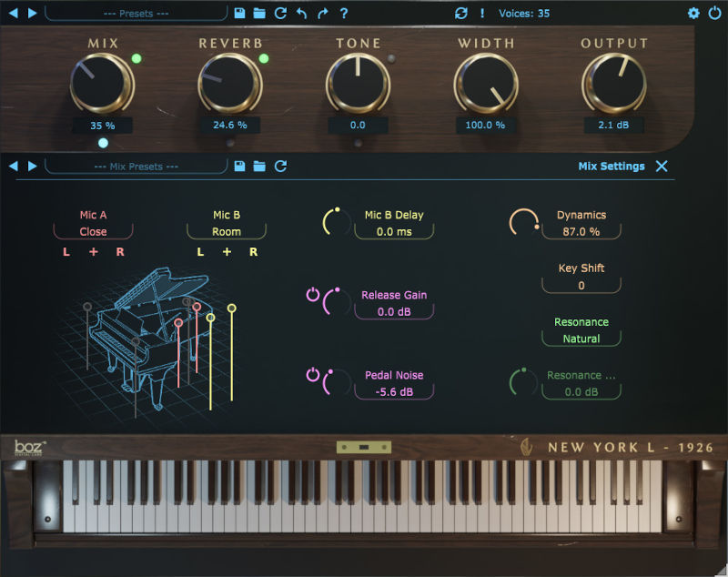Screen dimensions: 728x577
Task: Open the Mix Presets folder browser
Action: (x=259, y=167)
